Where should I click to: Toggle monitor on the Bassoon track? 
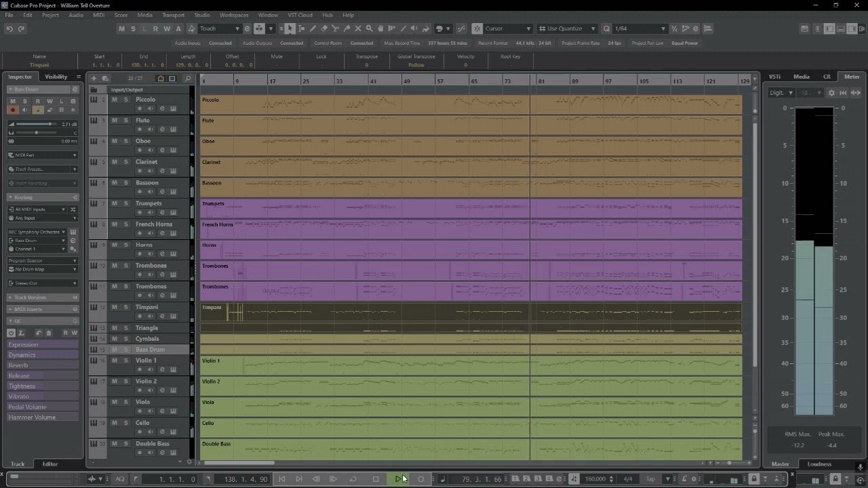(x=151, y=192)
